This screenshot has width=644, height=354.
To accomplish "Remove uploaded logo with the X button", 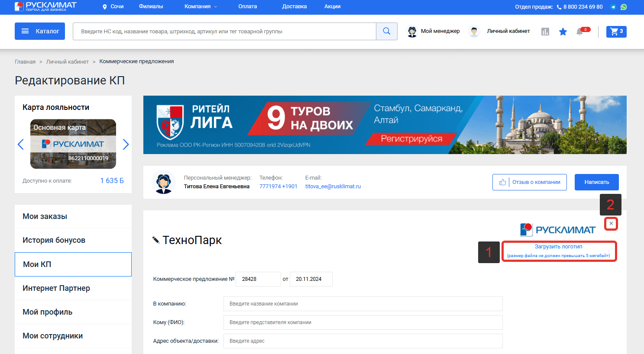I will tap(611, 224).
